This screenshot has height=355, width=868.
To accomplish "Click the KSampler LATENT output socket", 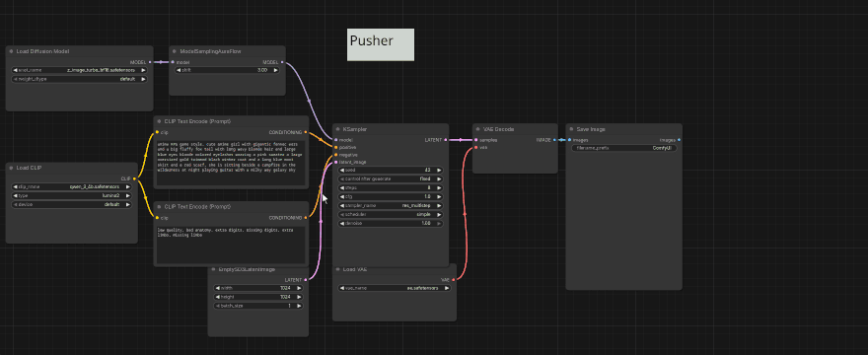I will click(446, 140).
